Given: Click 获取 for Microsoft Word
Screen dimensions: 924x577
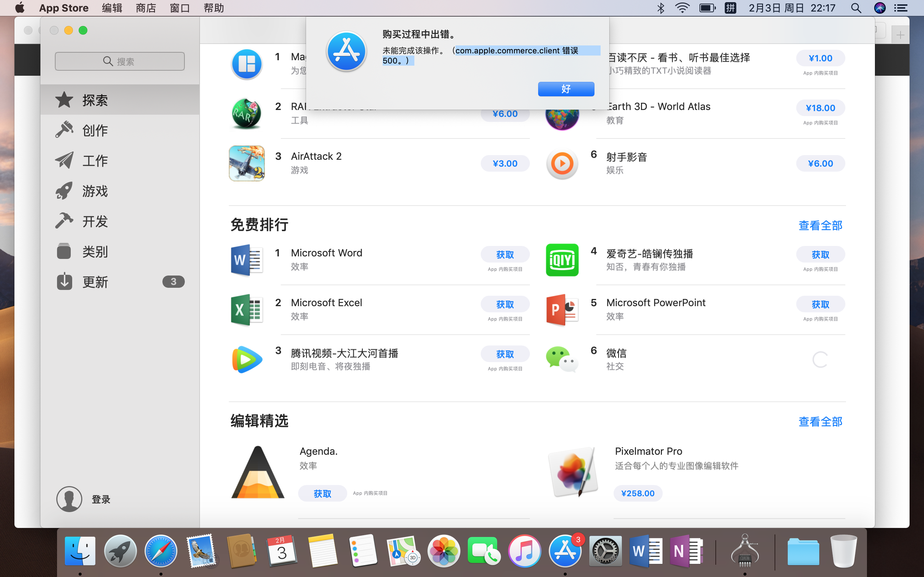Looking at the screenshot, I should click(505, 255).
